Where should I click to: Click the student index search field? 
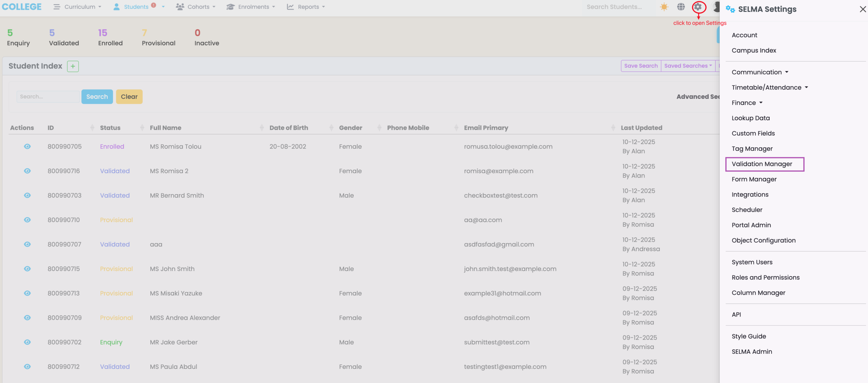48,97
